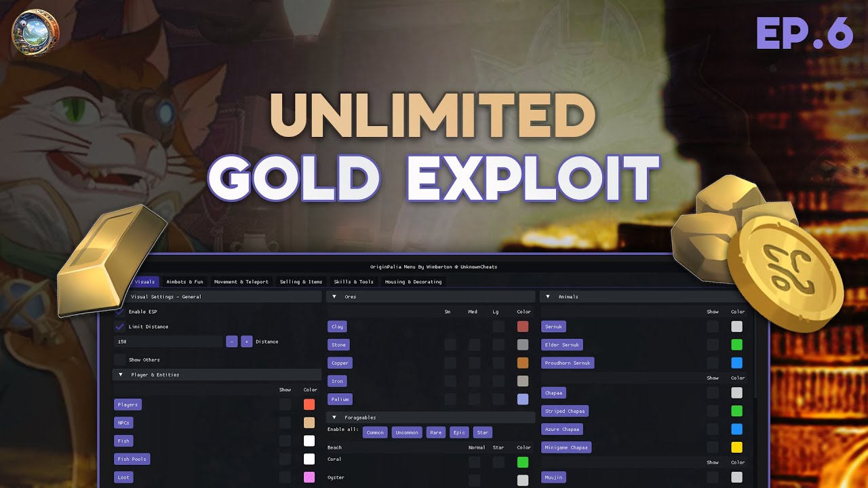The image size is (868, 488).
Task: Select the Selling & Items tab
Action: pyautogui.click(x=301, y=281)
